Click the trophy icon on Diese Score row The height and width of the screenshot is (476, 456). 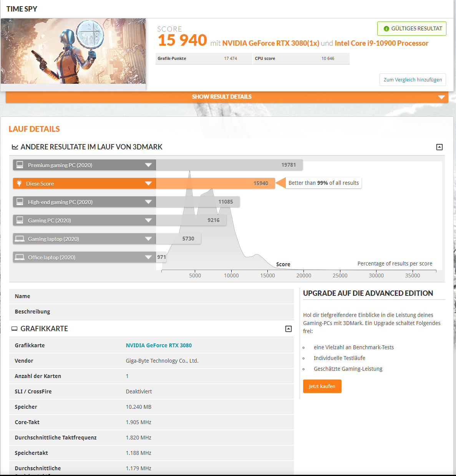coord(19,183)
